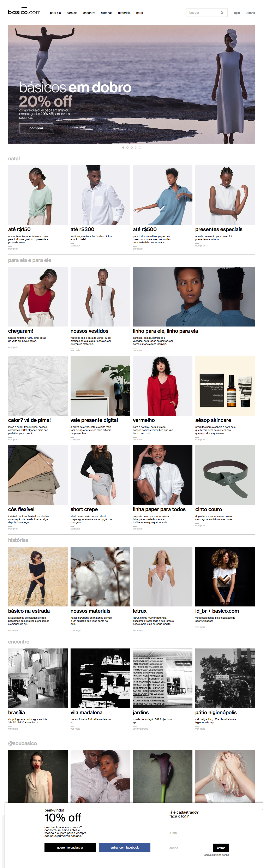Open the aēsop skincare product thumbnail
This screenshot has width=263, height=868.
pyautogui.click(x=225, y=386)
